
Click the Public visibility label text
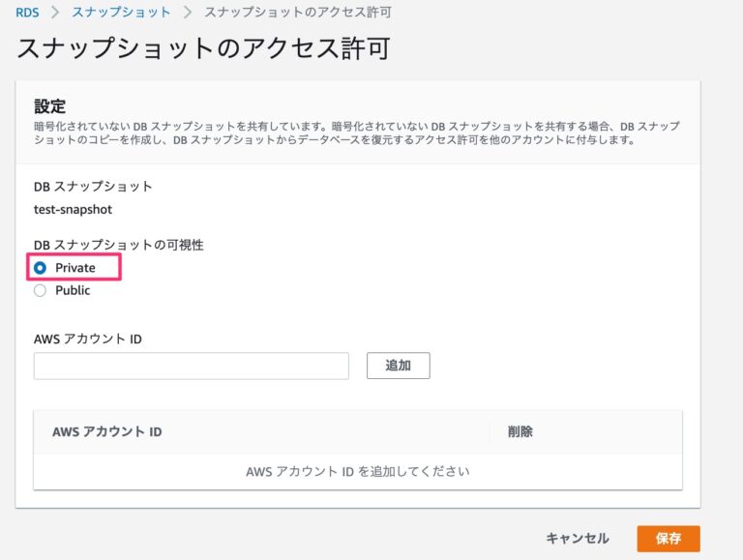tap(73, 290)
